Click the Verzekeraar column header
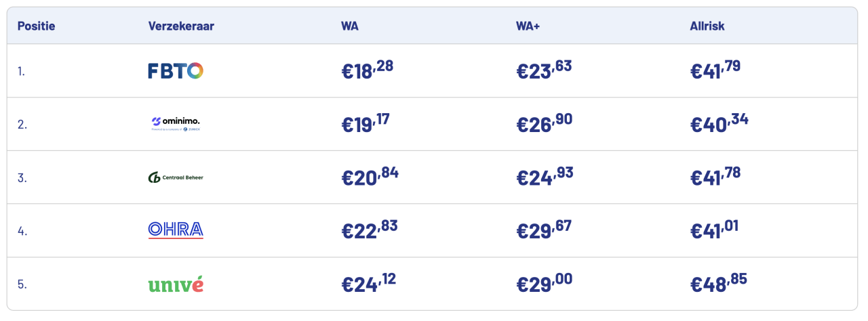 point(181,26)
